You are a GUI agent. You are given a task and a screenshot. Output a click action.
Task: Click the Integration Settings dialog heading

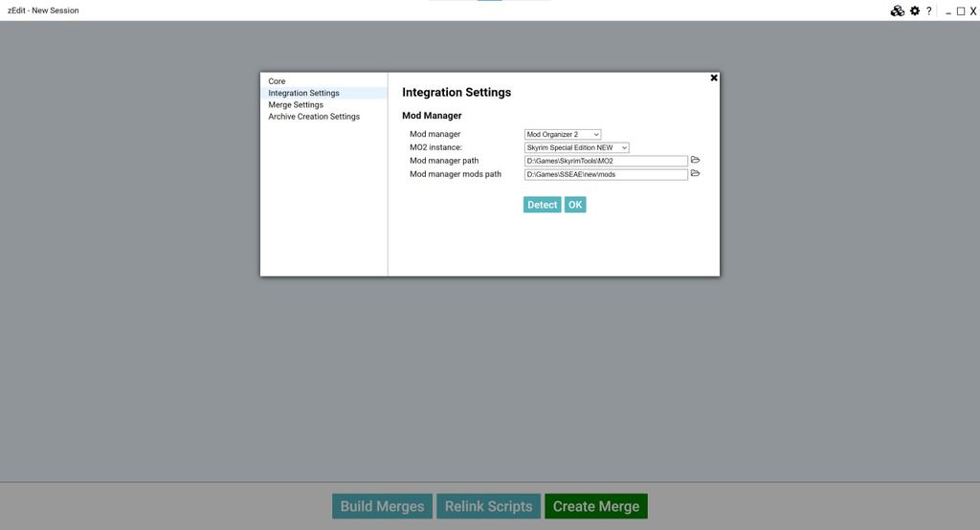pyautogui.click(x=457, y=93)
